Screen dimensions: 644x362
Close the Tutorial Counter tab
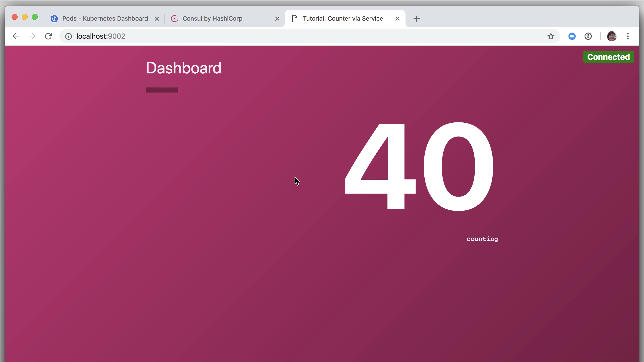tap(397, 19)
